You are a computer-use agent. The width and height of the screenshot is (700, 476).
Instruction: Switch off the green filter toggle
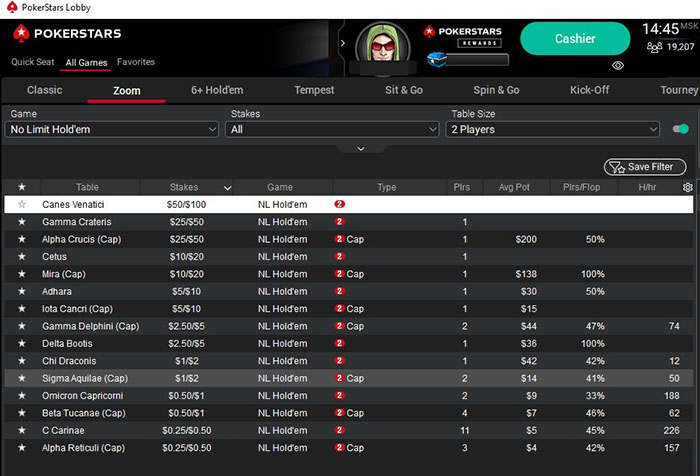coord(681,129)
